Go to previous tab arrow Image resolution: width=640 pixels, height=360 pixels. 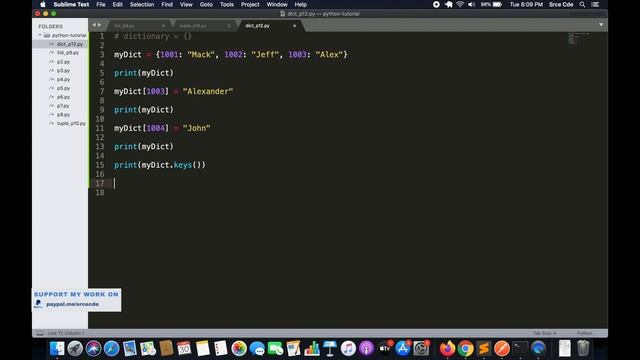pos(94,25)
